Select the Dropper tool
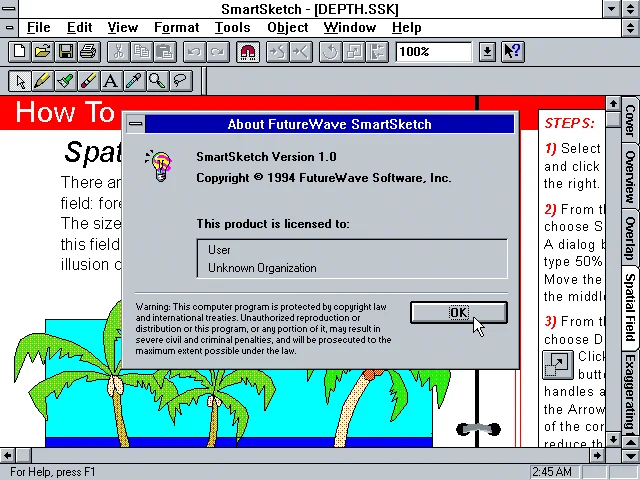Viewport: 640px width, 480px height. point(134,81)
